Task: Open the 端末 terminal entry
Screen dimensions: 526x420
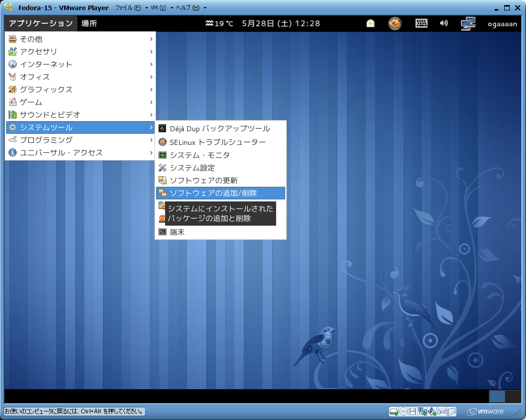Action: pyautogui.click(x=221, y=232)
